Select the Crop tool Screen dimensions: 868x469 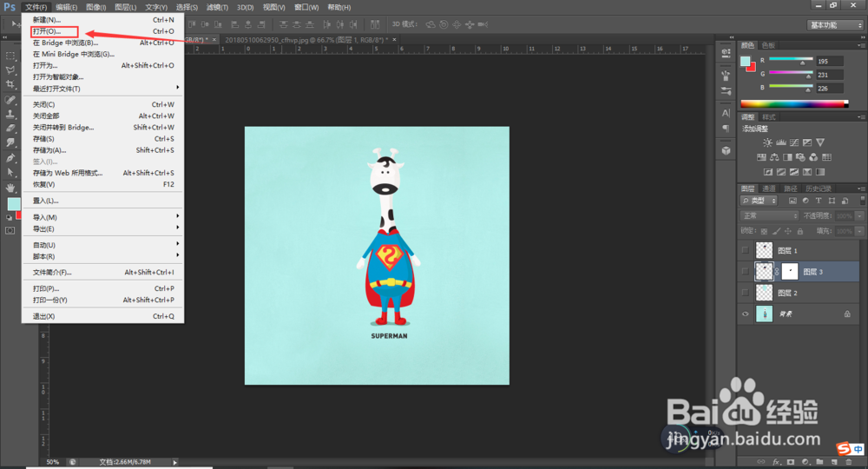click(x=10, y=85)
